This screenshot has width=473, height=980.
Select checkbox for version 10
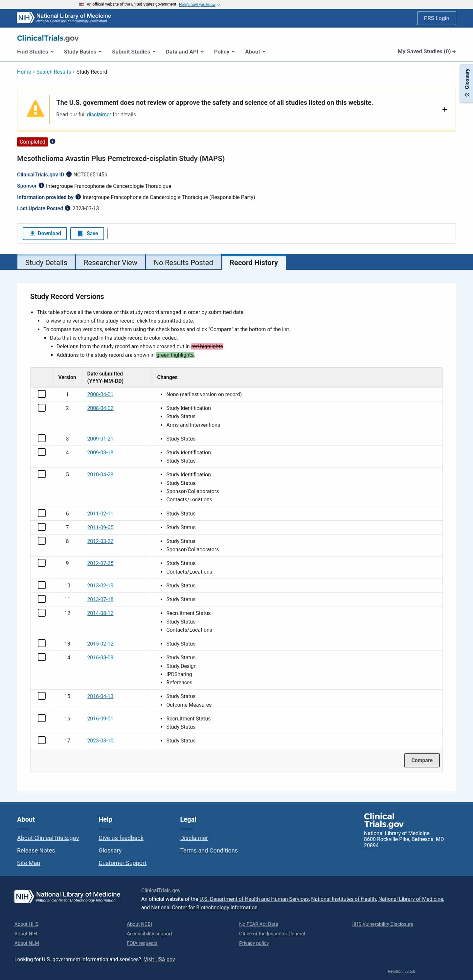pos(42,585)
